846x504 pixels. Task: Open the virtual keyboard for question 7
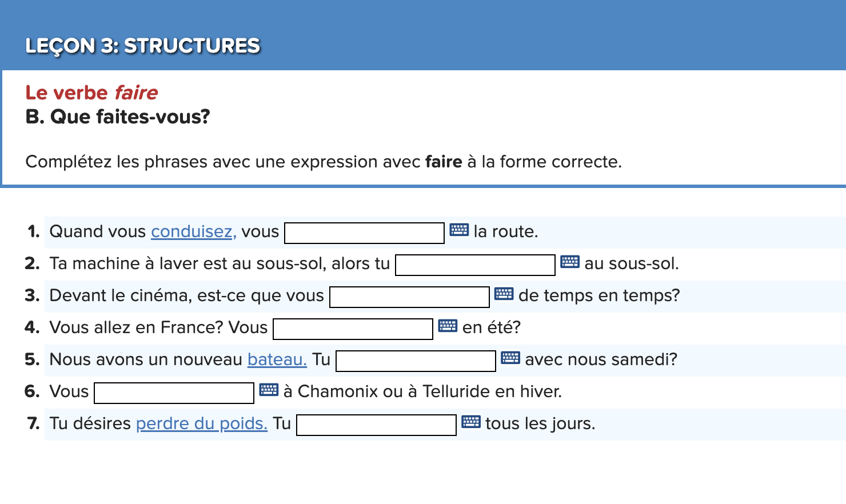pos(470,422)
